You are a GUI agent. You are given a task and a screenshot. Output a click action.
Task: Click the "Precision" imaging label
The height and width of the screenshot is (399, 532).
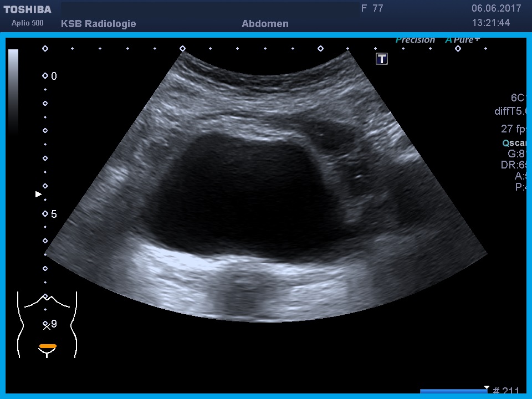coord(415,40)
